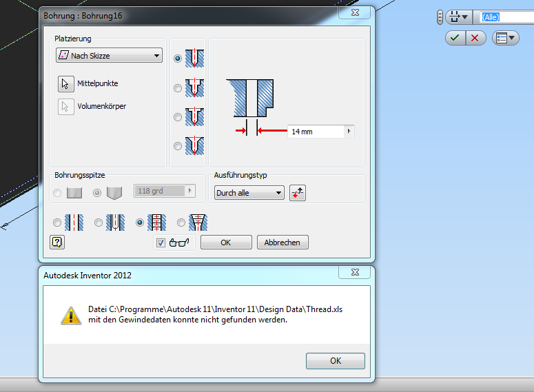Click OK in the Bohrung dialog
This screenshot has width=534, height=392.
[226, 242]
